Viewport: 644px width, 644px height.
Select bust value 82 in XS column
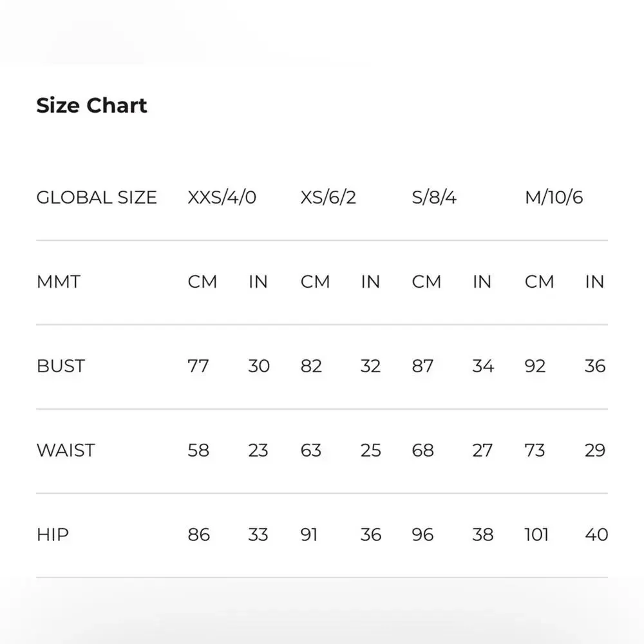point(311,366)
